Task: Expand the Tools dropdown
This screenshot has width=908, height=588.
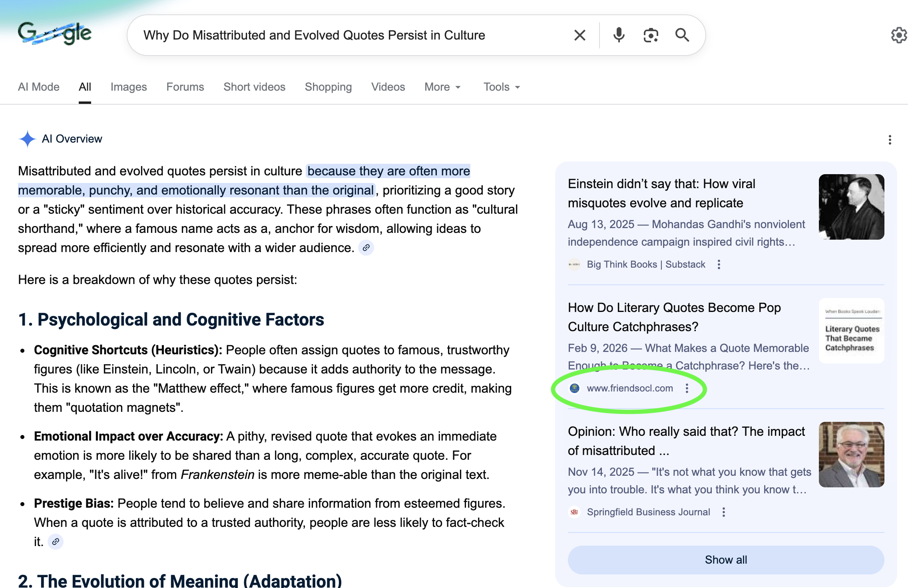Action: click(x=502, y=87)
